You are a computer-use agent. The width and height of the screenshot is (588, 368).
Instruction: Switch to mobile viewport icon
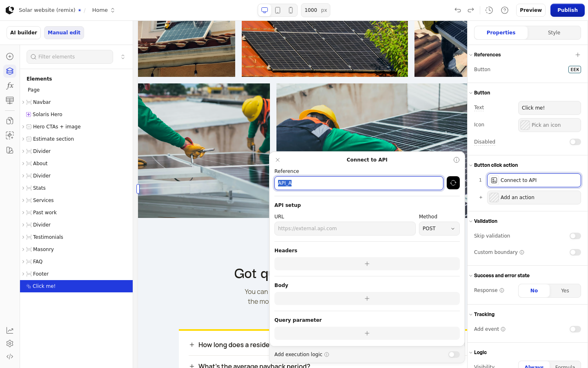click(291, 10)
